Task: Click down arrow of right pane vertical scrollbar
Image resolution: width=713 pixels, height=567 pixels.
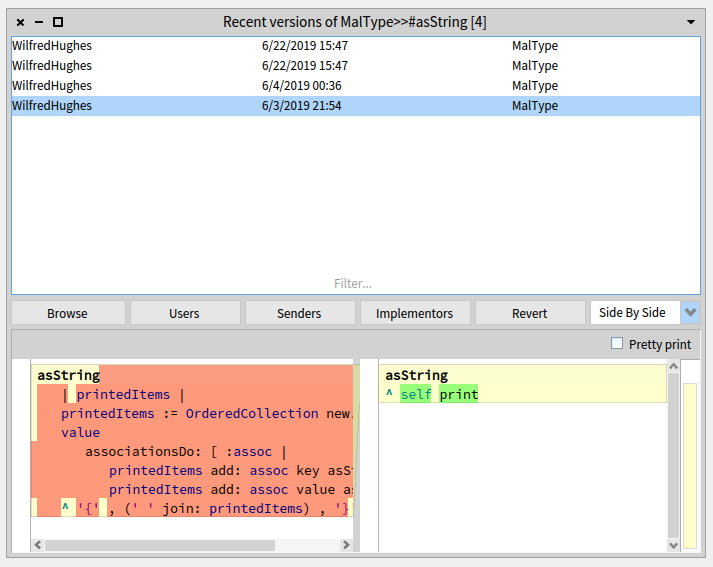Action: click(x=673, y=545)
